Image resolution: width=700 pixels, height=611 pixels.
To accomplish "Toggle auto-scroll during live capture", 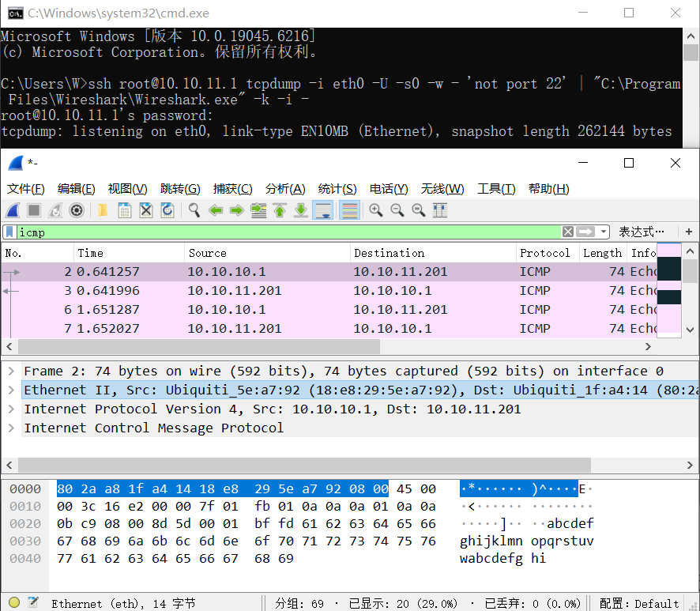I will pos(323,210).
